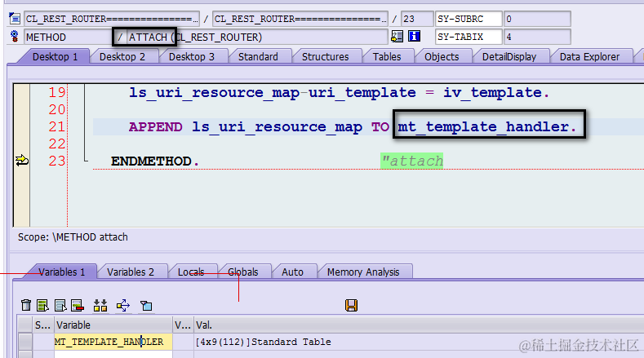Click the blue arrows exchange icon
This screenshot has height=358, width=644.
click(123, 305)
